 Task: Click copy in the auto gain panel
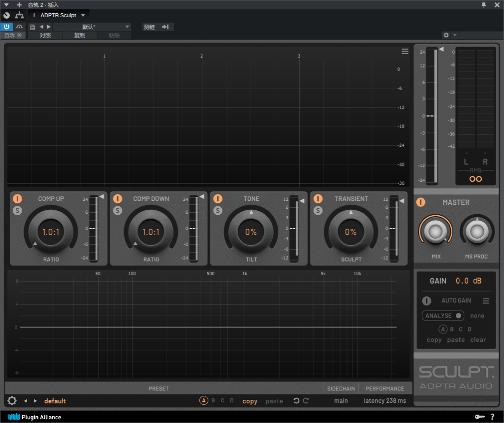pos(434,340)
